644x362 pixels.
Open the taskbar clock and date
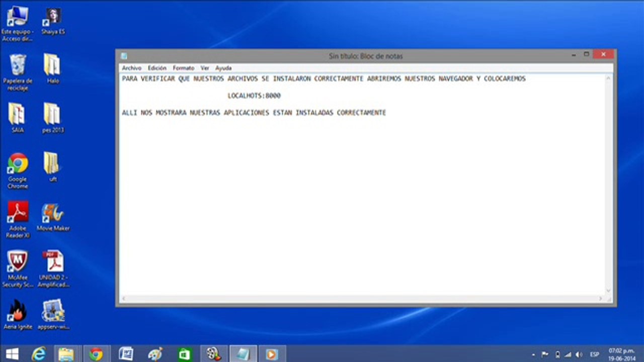pyautogui.click(x=622, y=354)
